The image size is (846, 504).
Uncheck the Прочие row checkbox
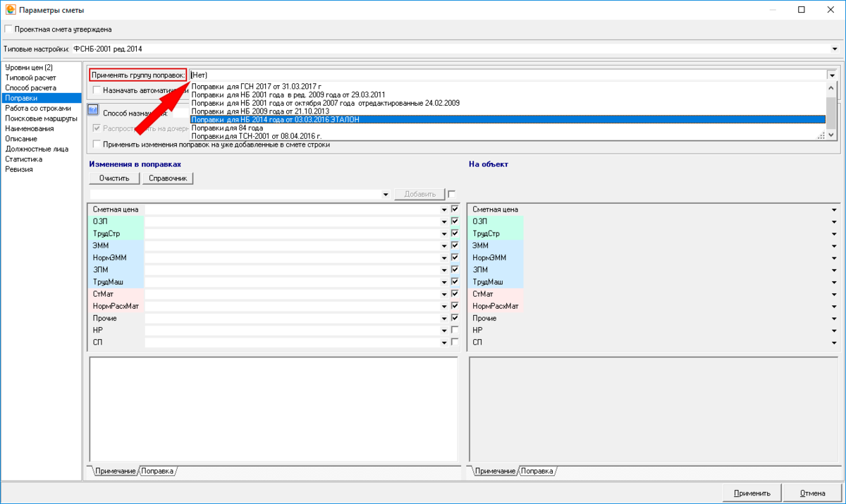(455, 318)
